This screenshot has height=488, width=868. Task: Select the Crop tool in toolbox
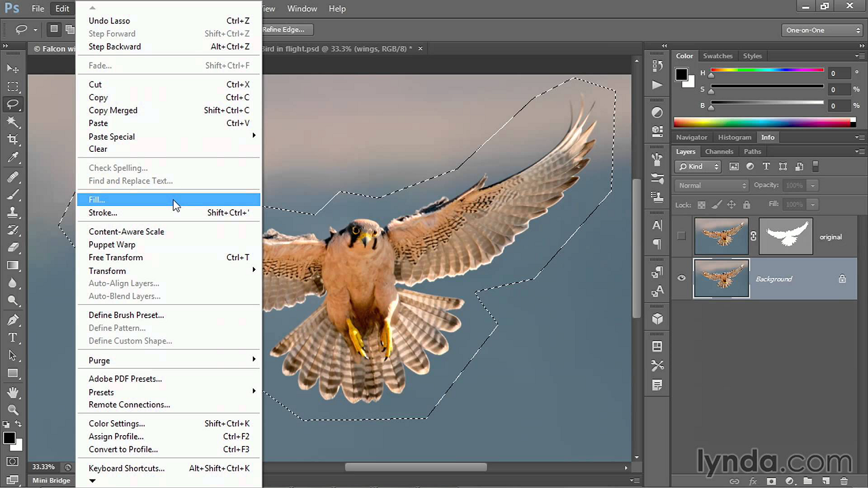click(13, 140)
